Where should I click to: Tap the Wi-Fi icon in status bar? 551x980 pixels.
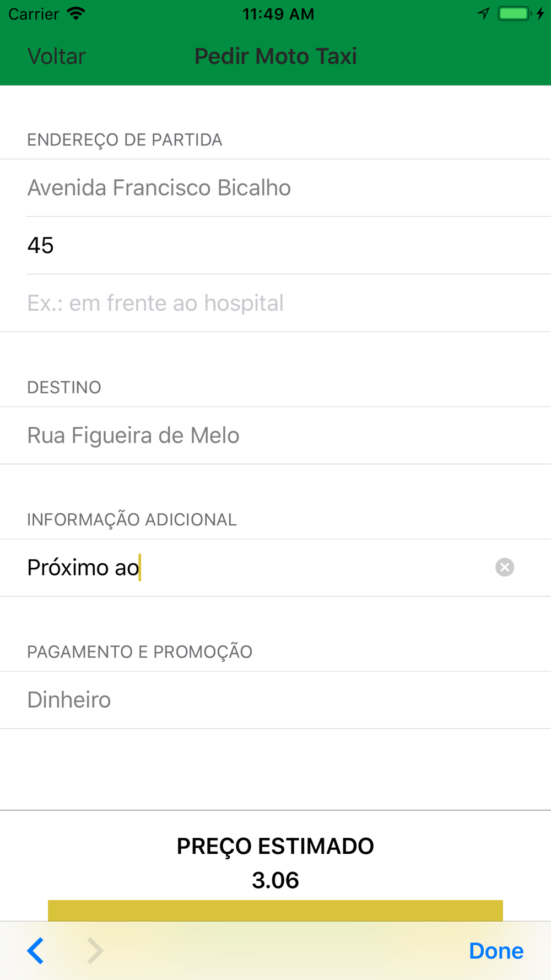(x=76, y=13)
